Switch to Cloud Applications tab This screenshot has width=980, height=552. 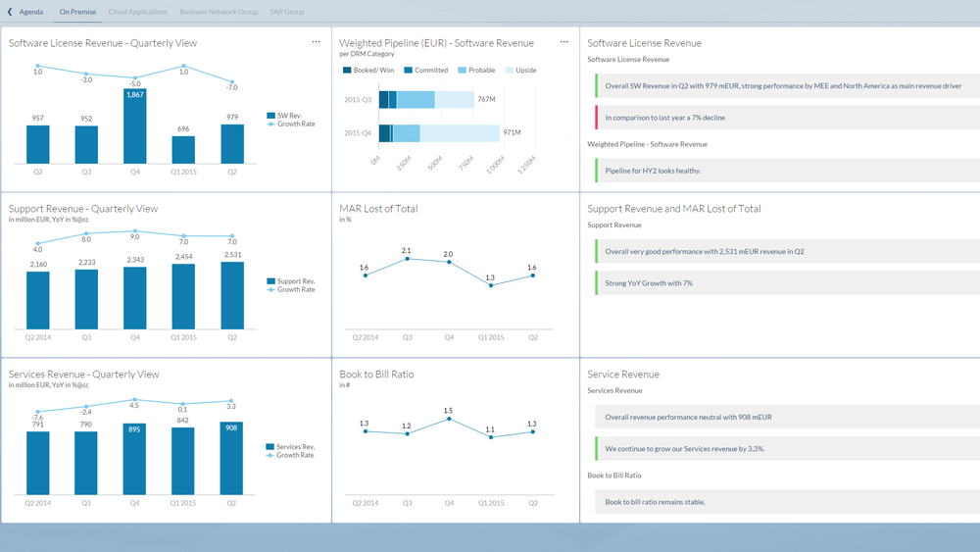(x=137, y=12)
